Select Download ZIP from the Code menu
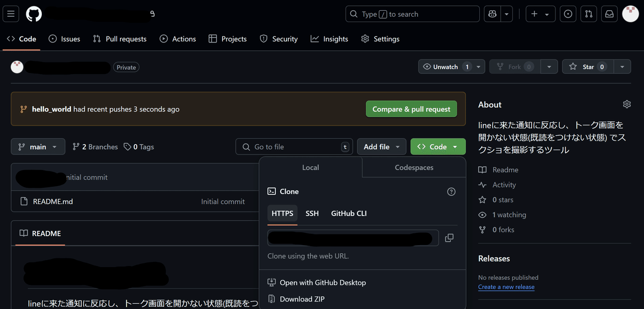644x309 pixels. click(301, 299)
